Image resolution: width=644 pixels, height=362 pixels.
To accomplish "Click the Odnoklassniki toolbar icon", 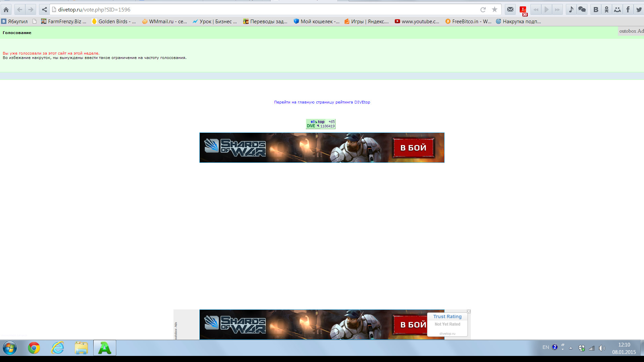I will click(x=607, y=10).
